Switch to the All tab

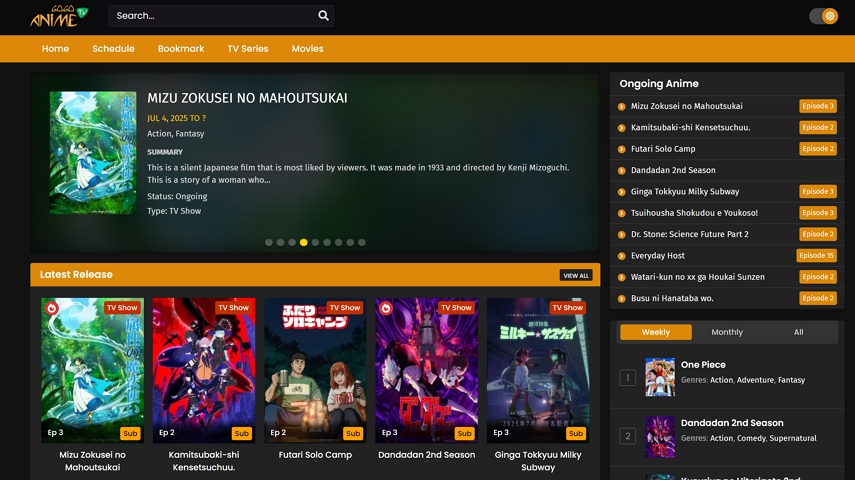point(798,332)
